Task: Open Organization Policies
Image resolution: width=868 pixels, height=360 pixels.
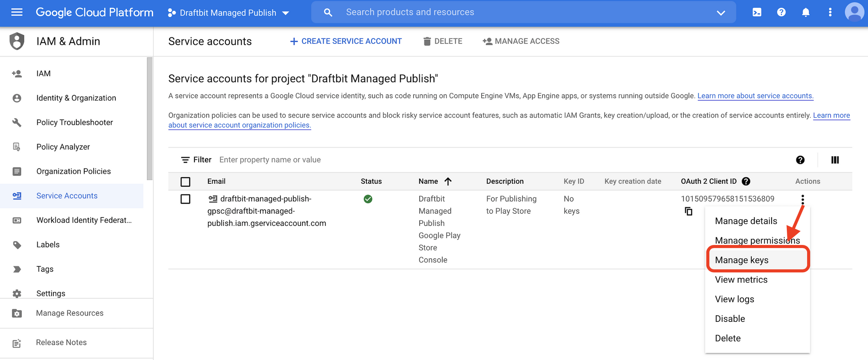Action: (73, 171)
